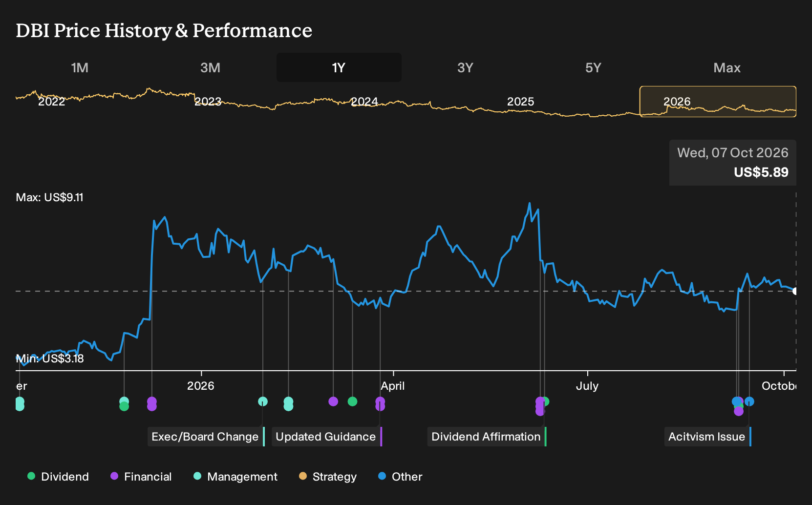Switch chart to the 3Y range

click(x=465, y=67)
